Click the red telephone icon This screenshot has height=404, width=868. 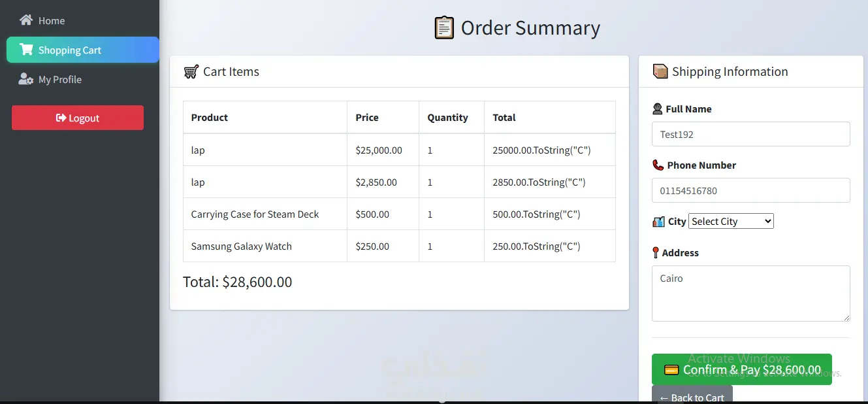coord(658,165)
